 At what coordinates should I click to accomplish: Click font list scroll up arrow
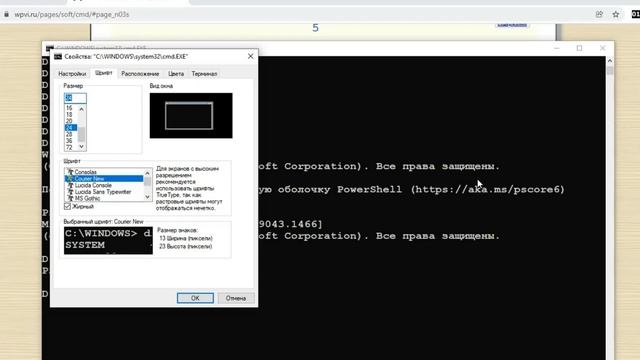pyautogui.click(x=147, y=173)
